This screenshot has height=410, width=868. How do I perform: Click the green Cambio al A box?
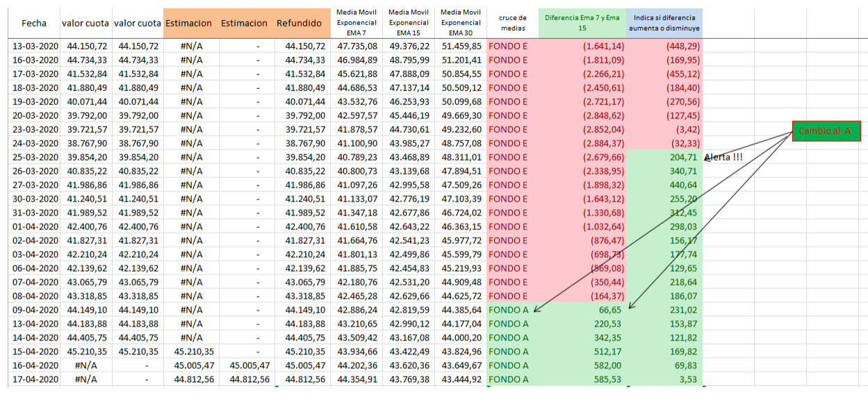(826, 131)
